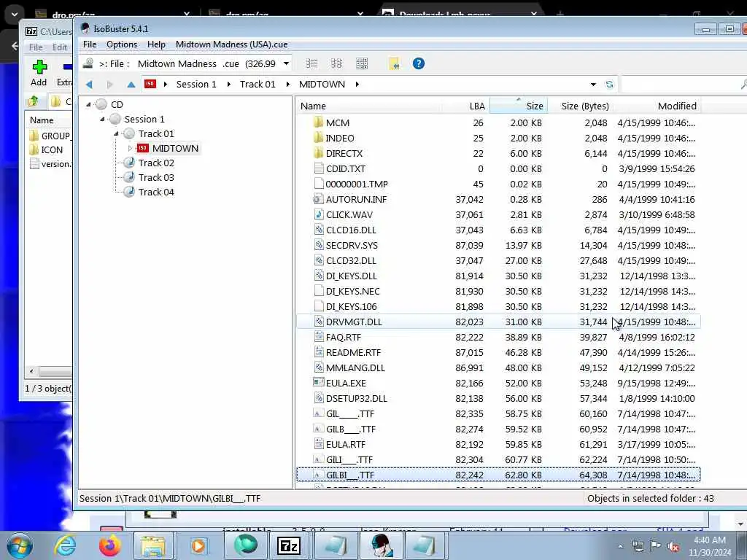Open the File menu in IsoBuster
Viewport: 747px width, 560px height.
coord(90,44)
